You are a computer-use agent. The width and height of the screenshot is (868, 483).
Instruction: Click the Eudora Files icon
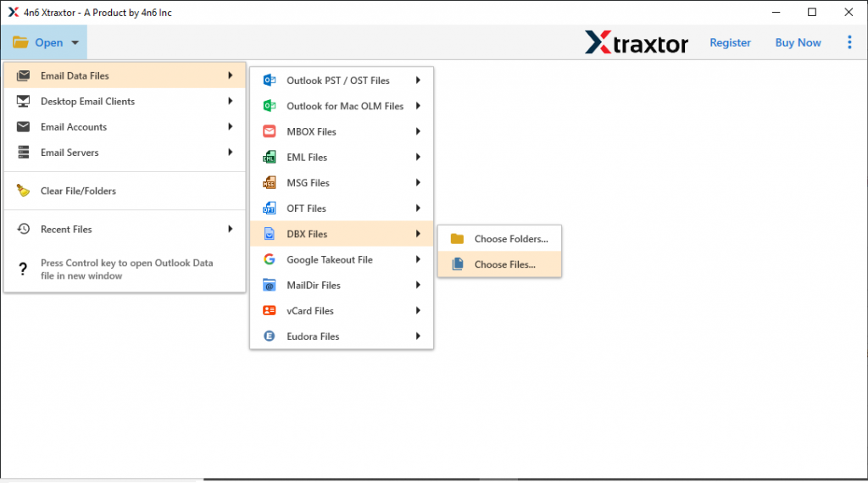(269, 336)
